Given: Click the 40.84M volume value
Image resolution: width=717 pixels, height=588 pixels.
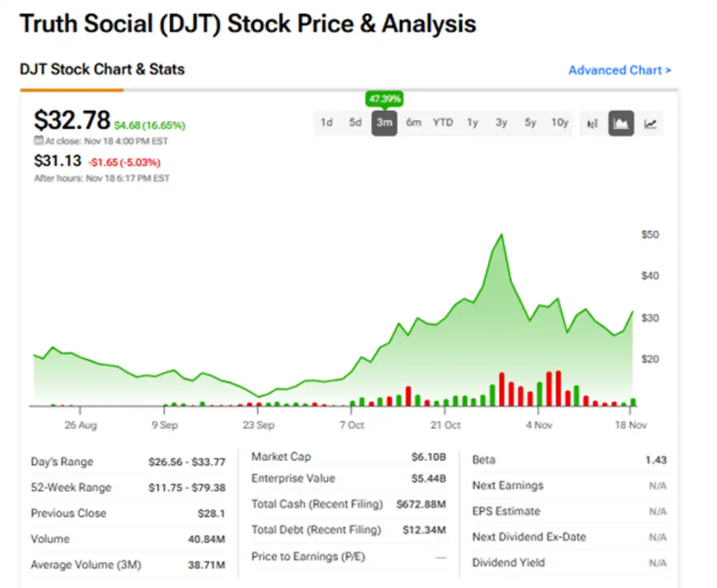Looking at the screenshot, I should [x=206, y=539].
